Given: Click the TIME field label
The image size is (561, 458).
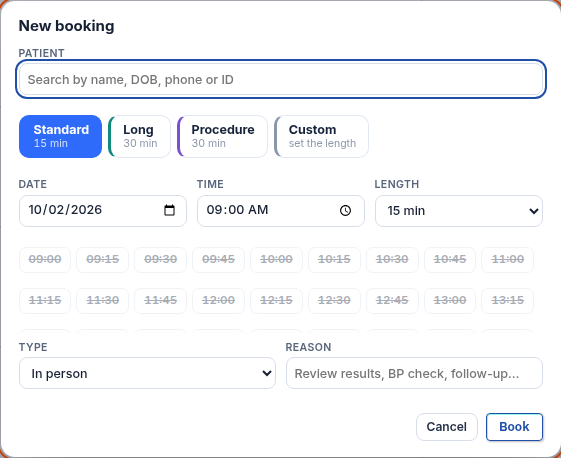Looking at the screenshot, I should tap(210, 184).
